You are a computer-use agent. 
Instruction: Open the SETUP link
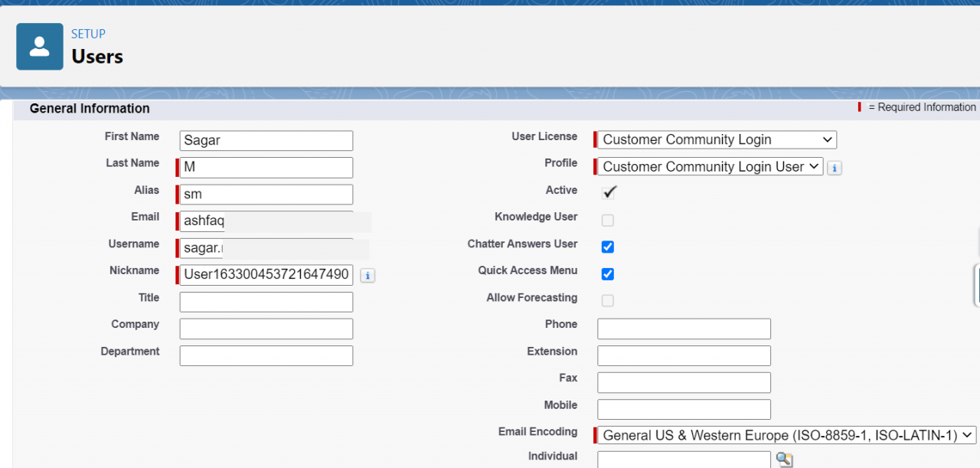tap(88, 33)
